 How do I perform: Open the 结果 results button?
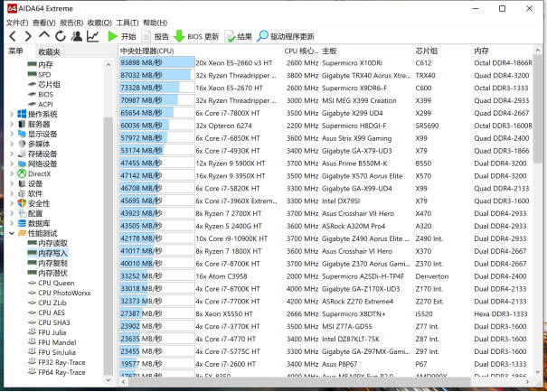239,37
